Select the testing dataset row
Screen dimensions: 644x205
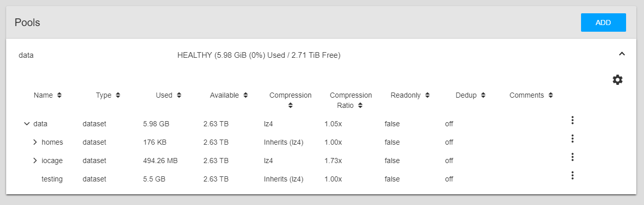click(x=296, y=179)
